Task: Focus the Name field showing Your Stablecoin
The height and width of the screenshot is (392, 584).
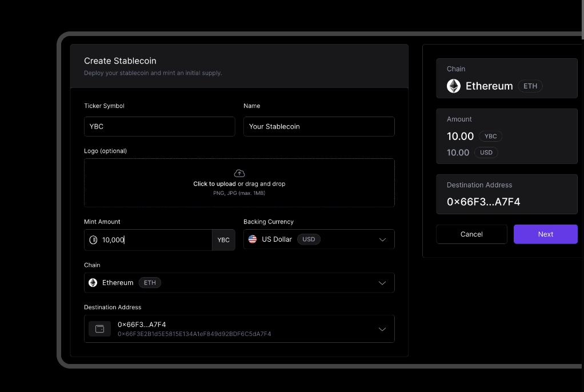Action: click(x=319, y=126)
